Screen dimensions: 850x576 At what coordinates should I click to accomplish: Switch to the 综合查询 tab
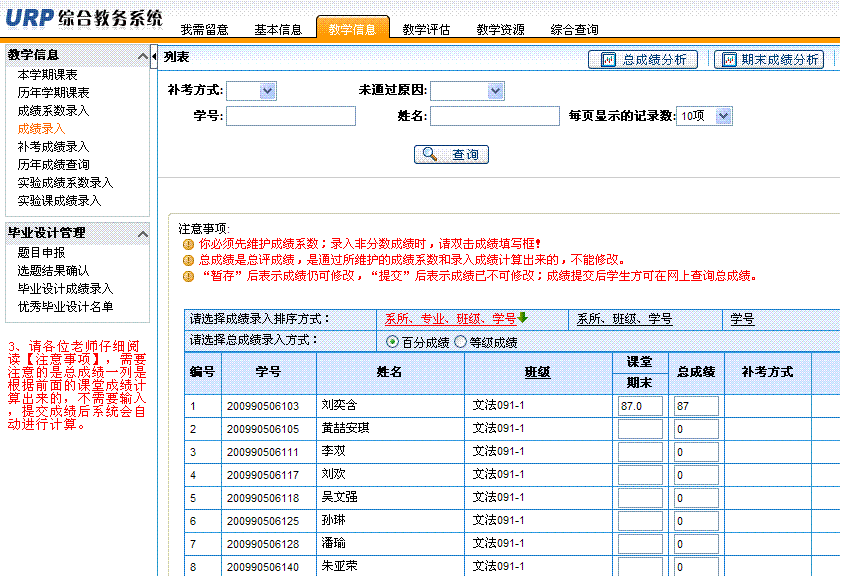[x=574, y=29]
